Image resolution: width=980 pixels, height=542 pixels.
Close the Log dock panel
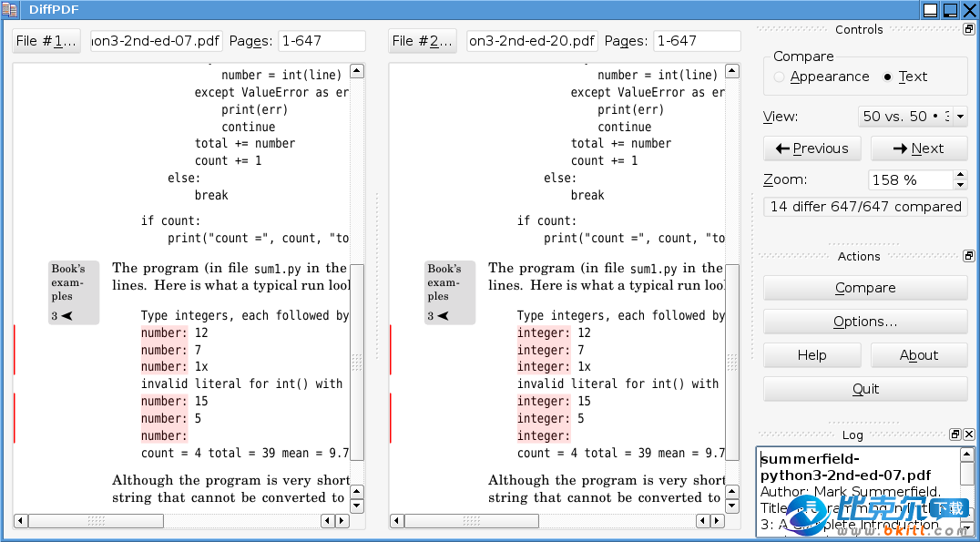967,435
